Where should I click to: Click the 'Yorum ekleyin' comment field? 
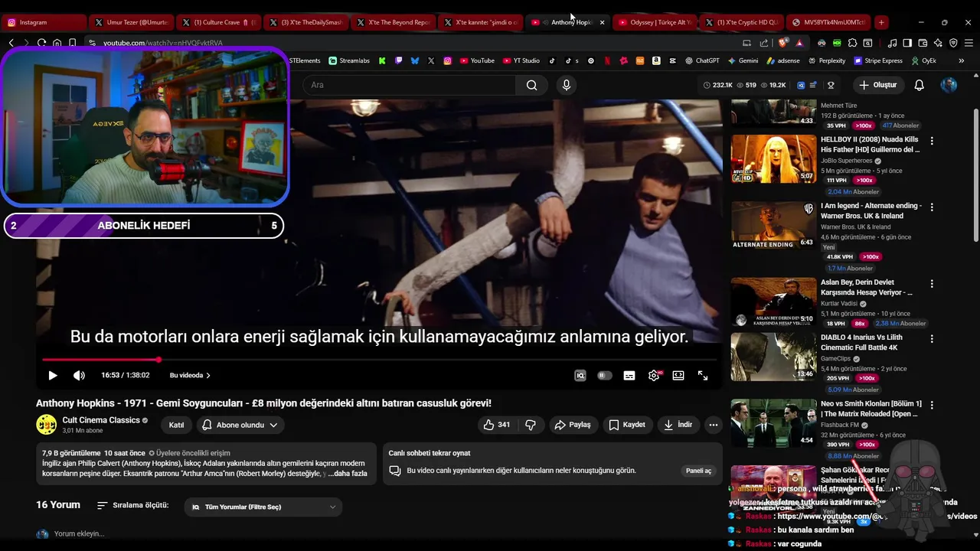[x=79, y=533]
